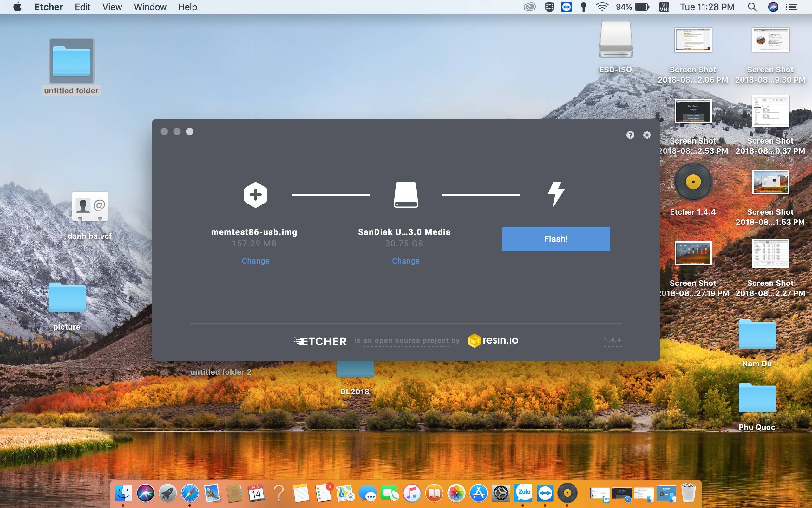
Task: Open the Window menu
Action: pyautogui.click(x=150, y=7)
